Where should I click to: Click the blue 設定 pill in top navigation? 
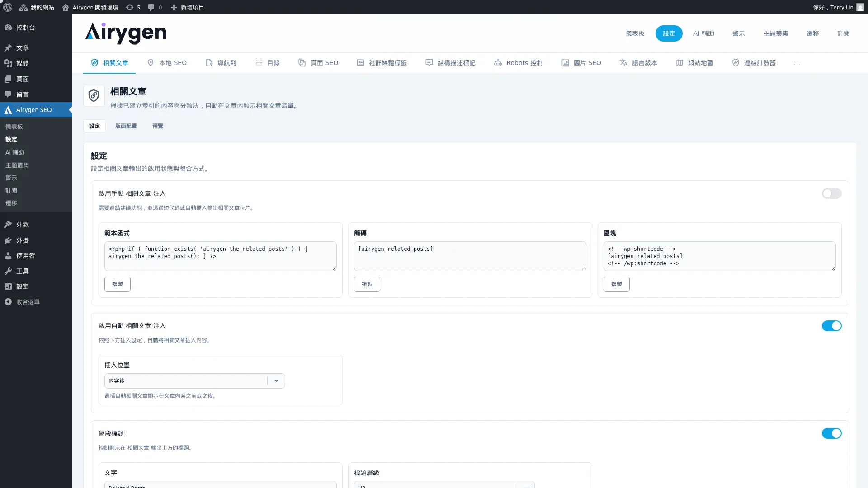(669, 33)
